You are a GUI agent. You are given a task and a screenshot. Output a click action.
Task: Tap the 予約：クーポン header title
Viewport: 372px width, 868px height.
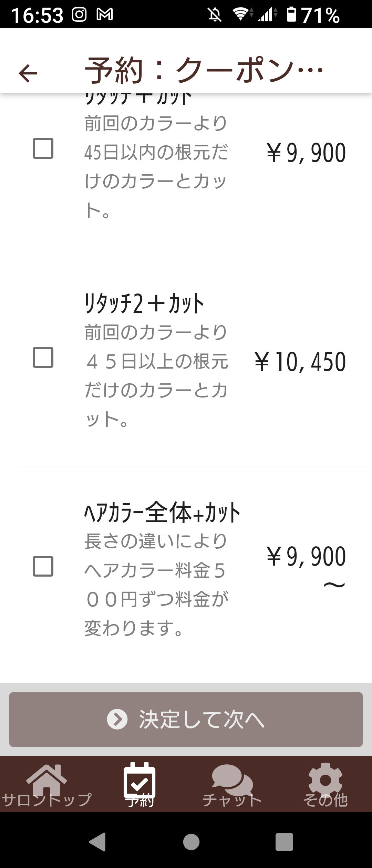[203, 71]
